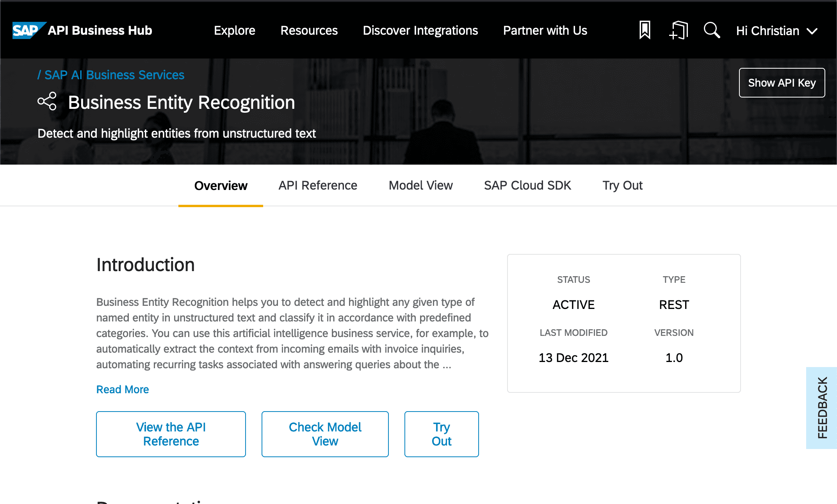Open the Explore menu
Viewport: 837px width, 504px height.
pyautogui.click(x=235, y=30)
